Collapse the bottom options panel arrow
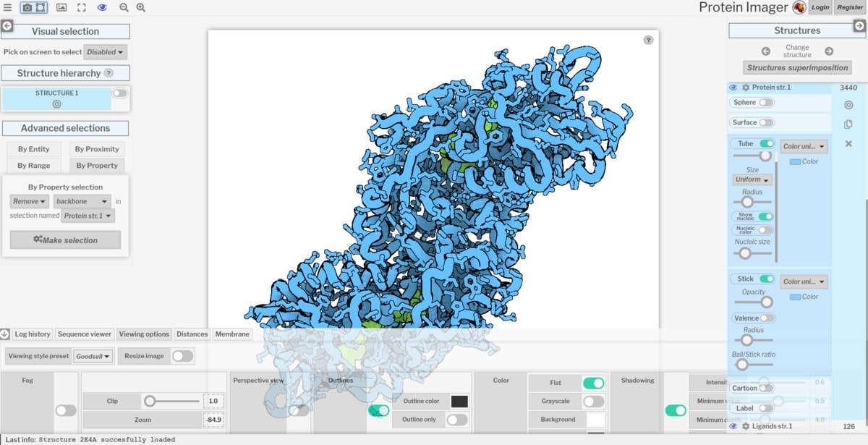 (5, 334)
